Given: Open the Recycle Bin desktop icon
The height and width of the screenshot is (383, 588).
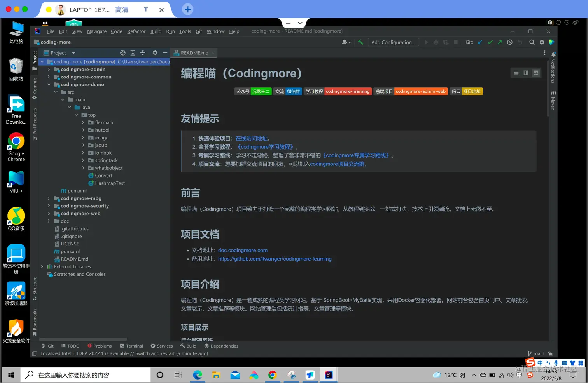Looking at the screenshot, I should pyautogui.click(x=16, y=69).
